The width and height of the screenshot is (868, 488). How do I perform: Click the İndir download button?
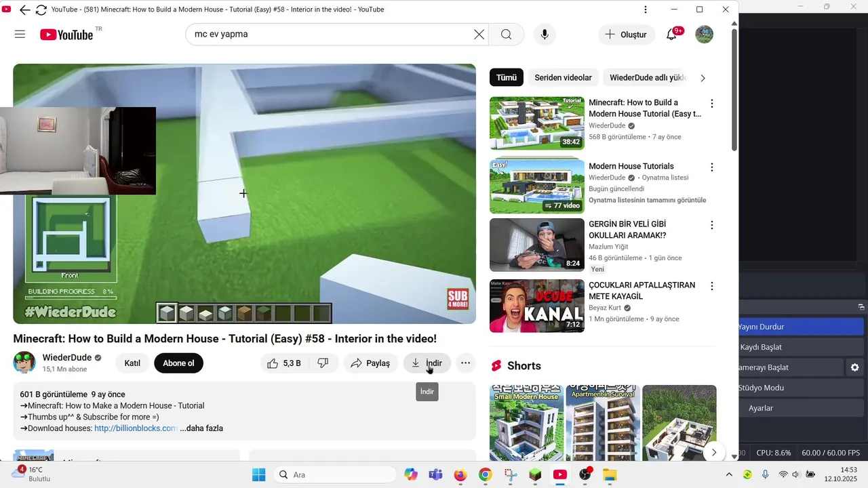pyautogui.click(x=427, y=363)
